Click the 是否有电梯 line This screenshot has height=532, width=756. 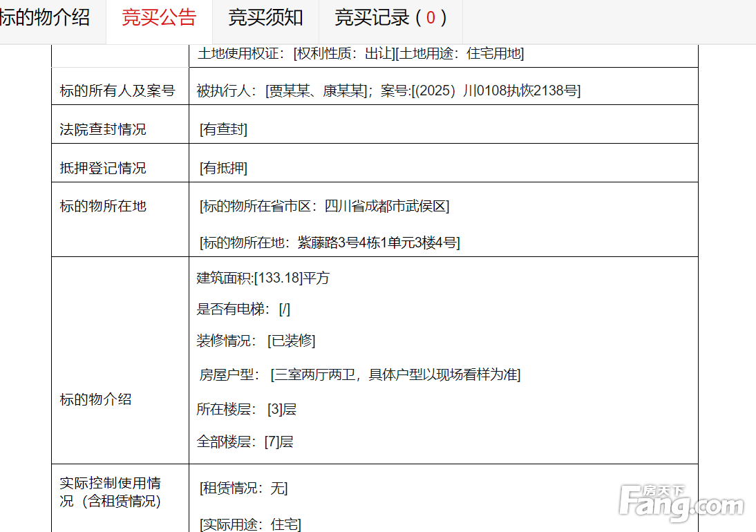pos(243,310)
